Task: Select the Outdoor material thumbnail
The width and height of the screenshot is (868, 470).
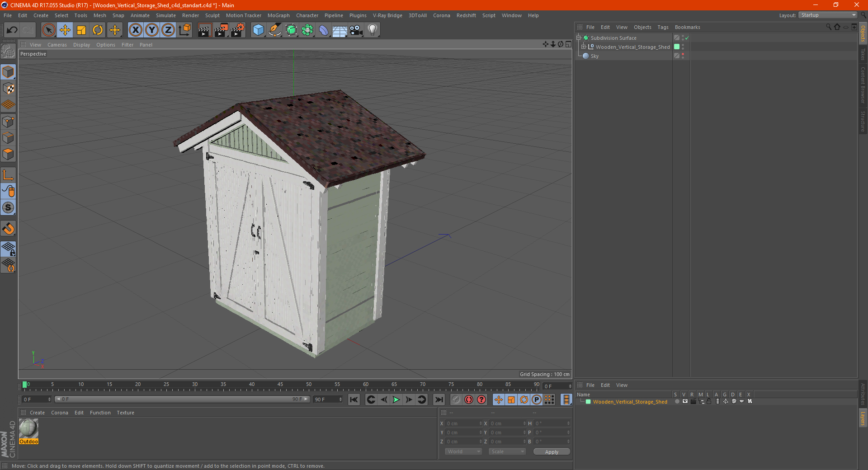Action: (28, 428)
